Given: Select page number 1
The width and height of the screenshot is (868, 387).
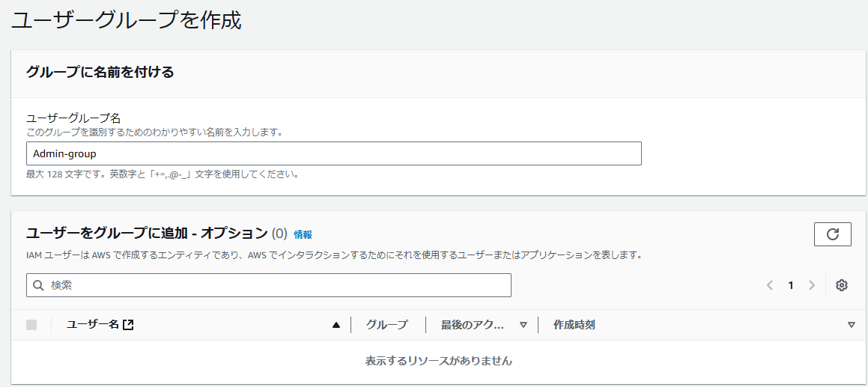Looking at the screenshot, I should [791, 285].
